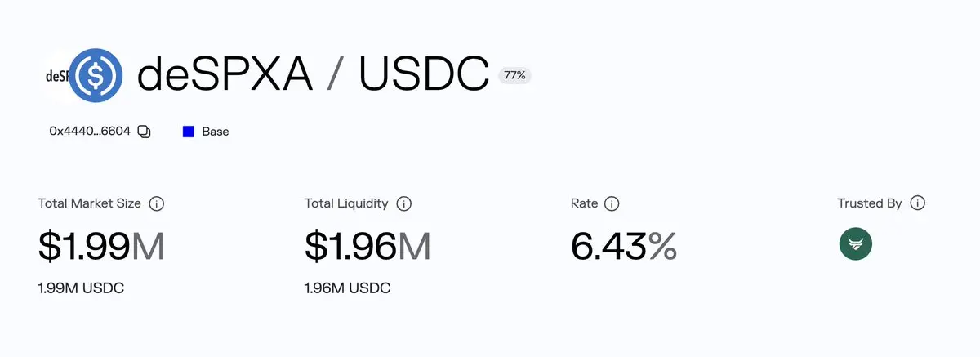Click the 0x4440...6604 address text
Viewport: 980px width, 357px height.
pyautogui.click(x=90, y=132)
